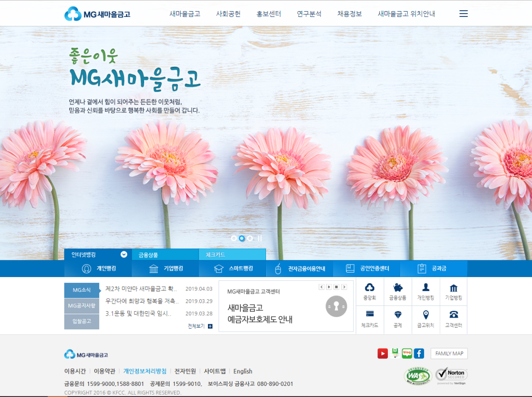Open 스마트뱅킹 in the blue bar
532x397 pixels.
(233, 269)
